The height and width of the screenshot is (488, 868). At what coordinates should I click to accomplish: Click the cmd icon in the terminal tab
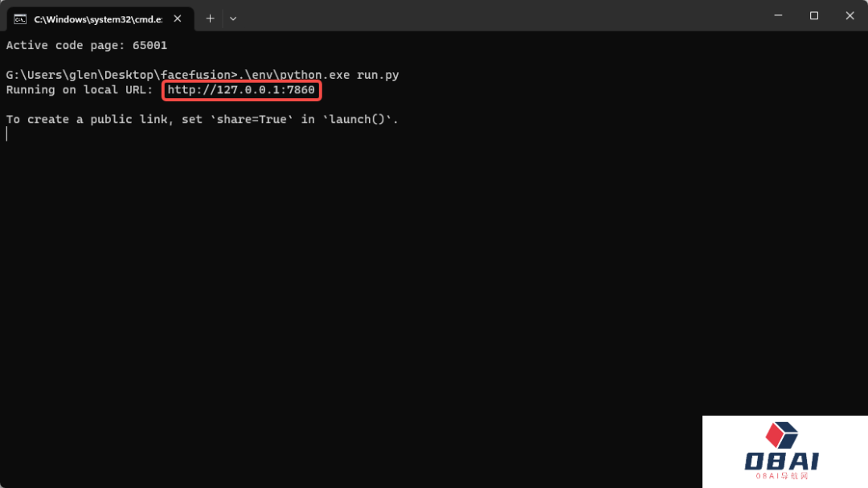(x=20, y=18)
